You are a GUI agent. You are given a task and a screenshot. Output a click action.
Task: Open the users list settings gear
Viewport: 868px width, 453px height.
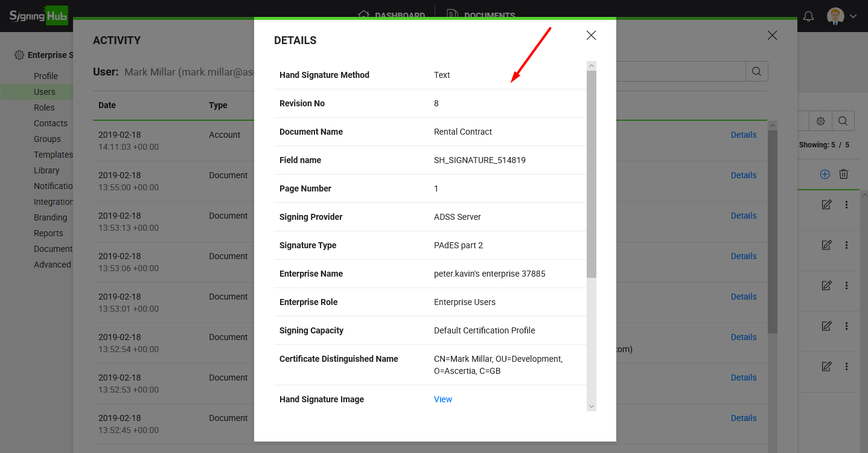[x=820, y=121]
